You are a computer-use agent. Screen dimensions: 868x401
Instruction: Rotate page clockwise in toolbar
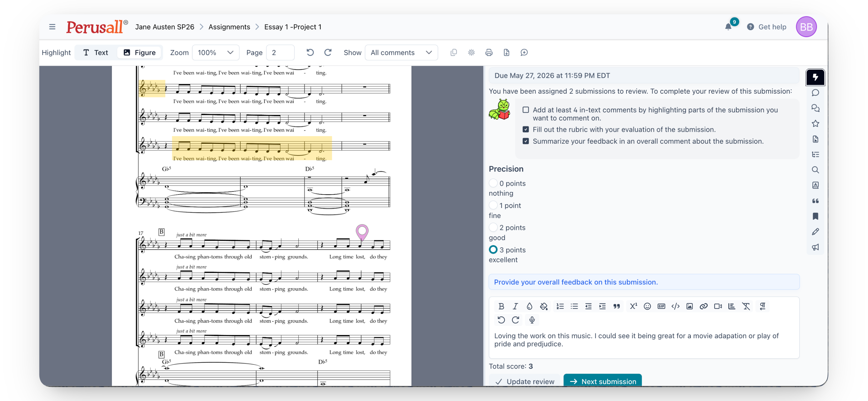click(x=328, y=52)
